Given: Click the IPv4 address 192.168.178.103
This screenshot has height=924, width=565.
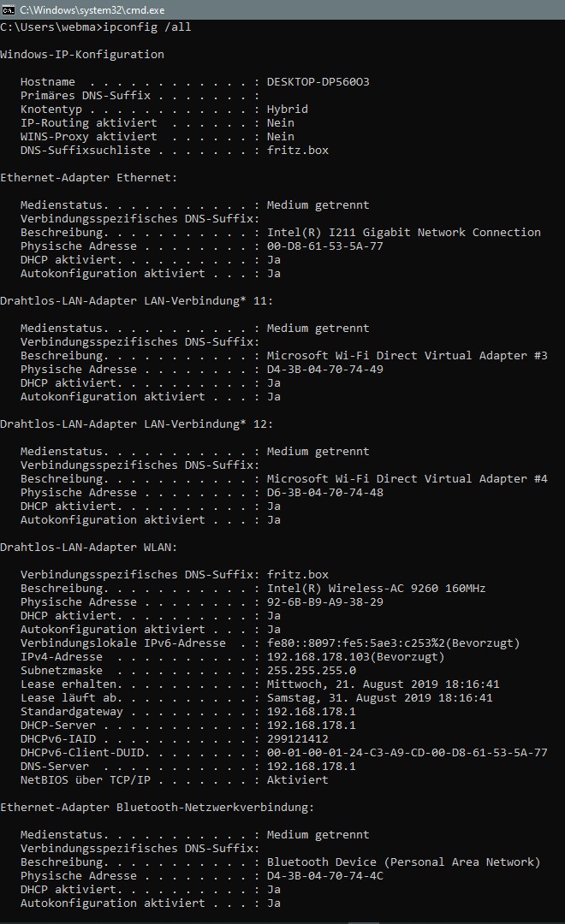Looking at the screenshot, I should 318,657.
